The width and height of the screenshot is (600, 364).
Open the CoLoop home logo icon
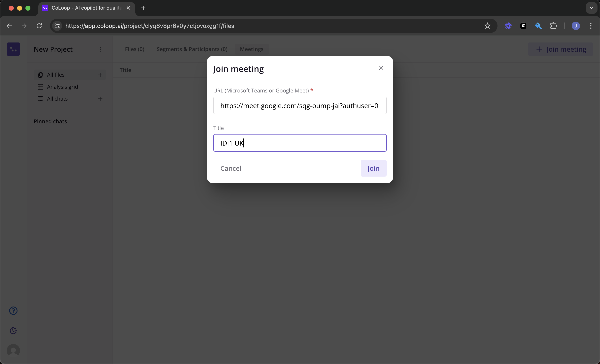(x=13, y=49)
